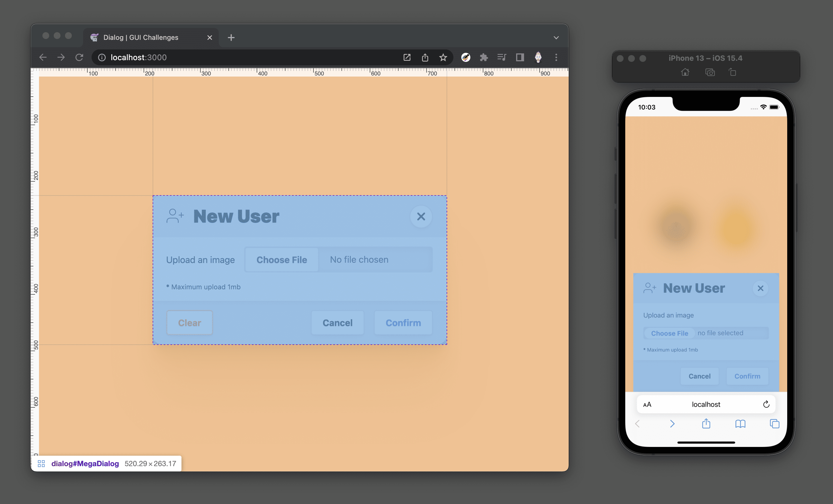This screenshot has height=504, width=833.
Task: Click the close X icon on mobile dialog
Action: point(760,288)
